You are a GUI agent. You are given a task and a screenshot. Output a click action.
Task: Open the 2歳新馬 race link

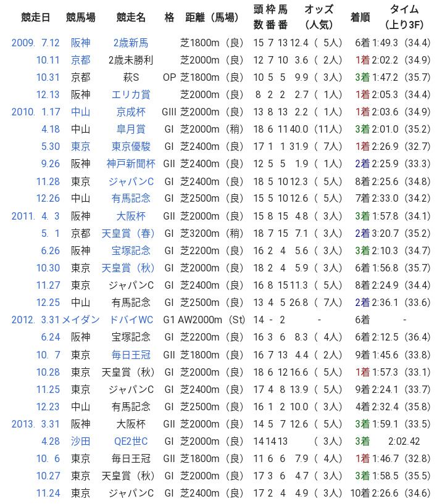[131, 43]
